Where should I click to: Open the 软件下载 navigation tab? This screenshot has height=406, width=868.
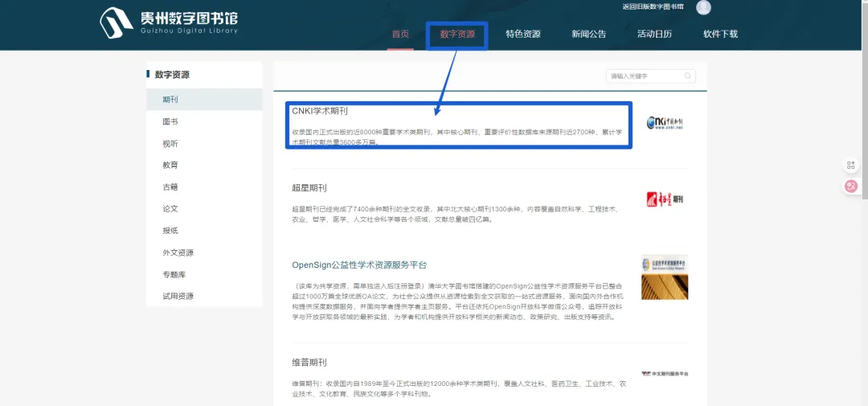click(x=721, y=34)
